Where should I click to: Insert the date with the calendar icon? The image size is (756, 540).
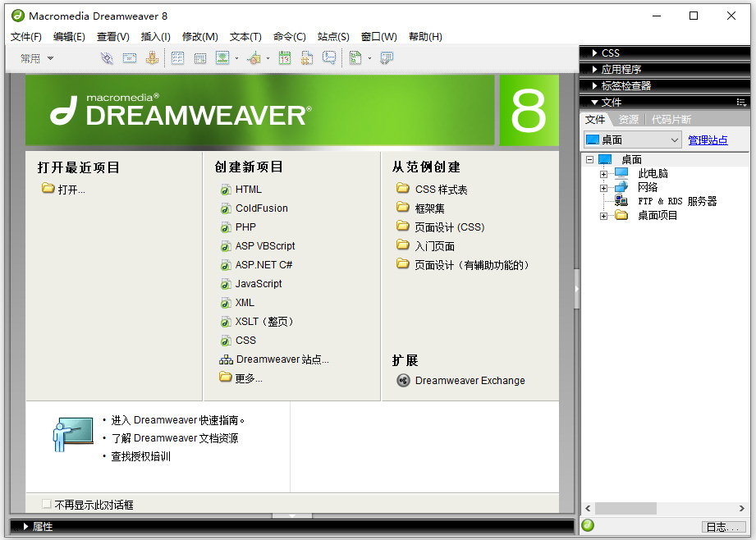pyautogui.click(x=283, y=57)
